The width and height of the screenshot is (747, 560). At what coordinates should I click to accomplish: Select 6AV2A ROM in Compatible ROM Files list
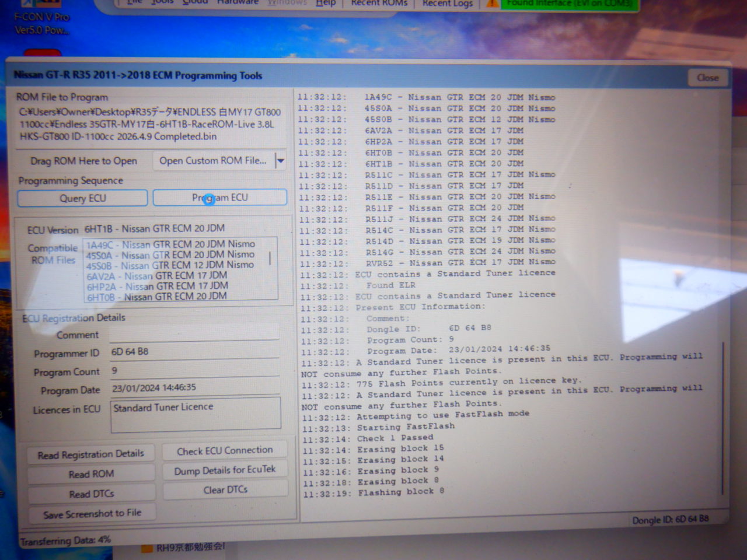(156, 276)
